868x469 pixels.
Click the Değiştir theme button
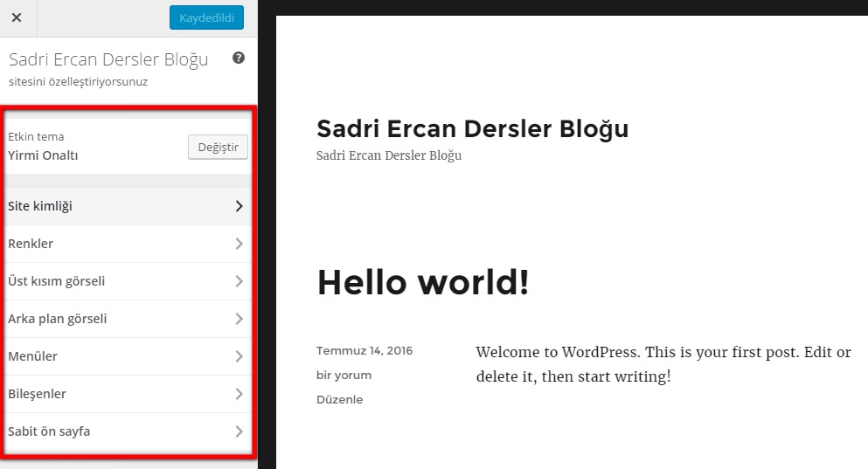(x=219, y=147)
